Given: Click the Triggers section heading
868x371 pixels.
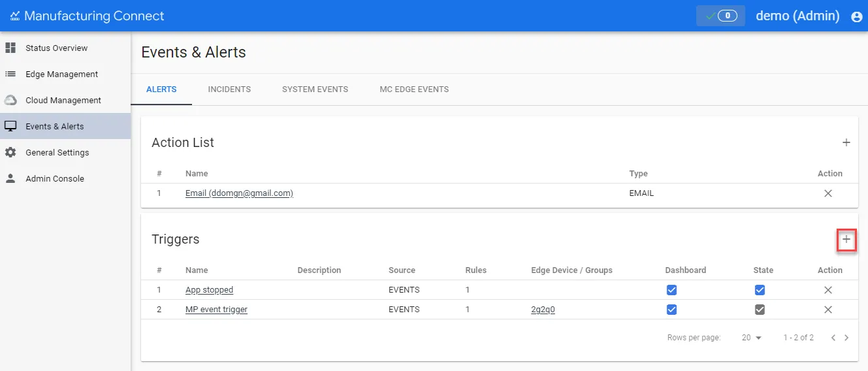Looking at the screenshot, I should [176, 240].
